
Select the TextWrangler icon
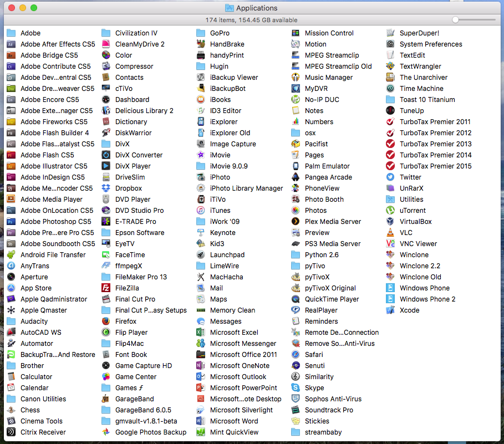pos(390,66)
